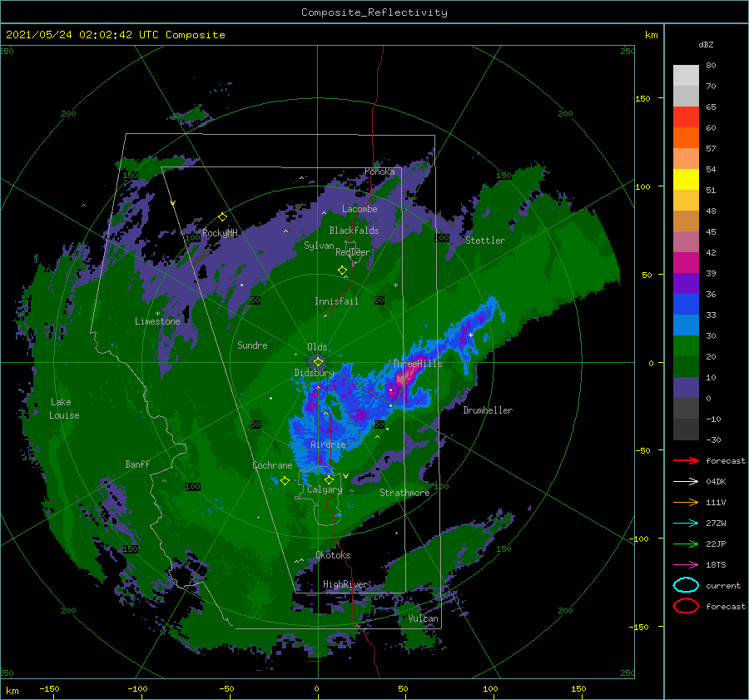Click the Innisfail city label
This screenshot has height=700, width=749.
pos(336,301)
